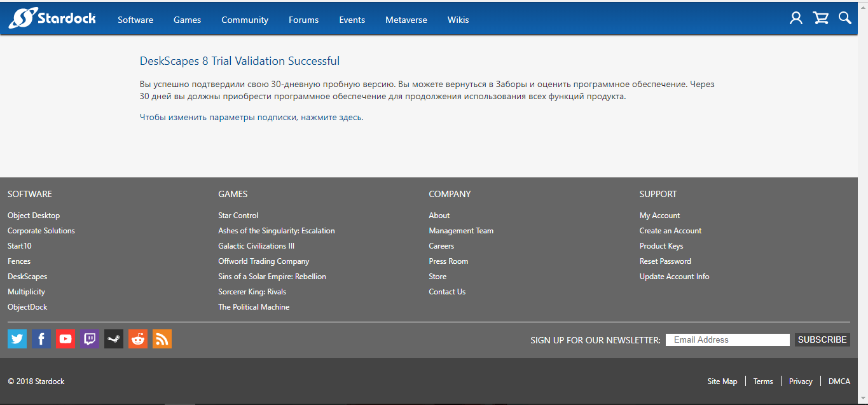
Task: Open the Multiplicity footer link
Action: coord(26,292)
